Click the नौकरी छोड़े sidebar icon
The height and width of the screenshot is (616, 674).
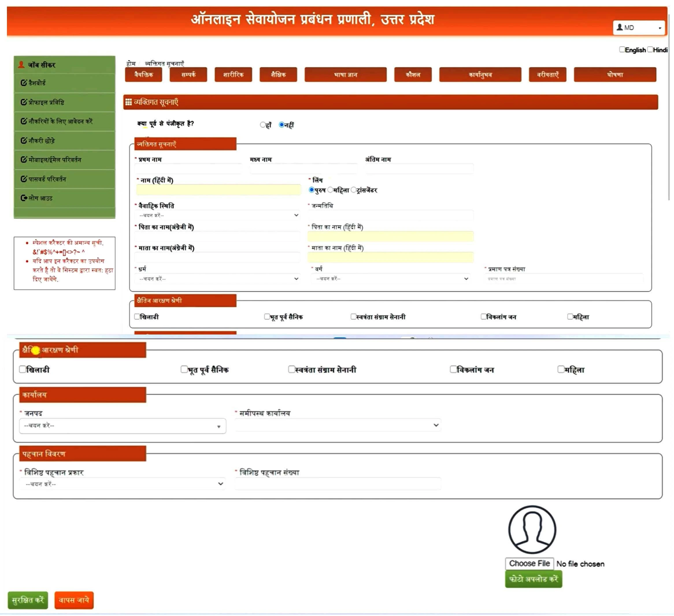pyautogui.click(x=24, y=141)
